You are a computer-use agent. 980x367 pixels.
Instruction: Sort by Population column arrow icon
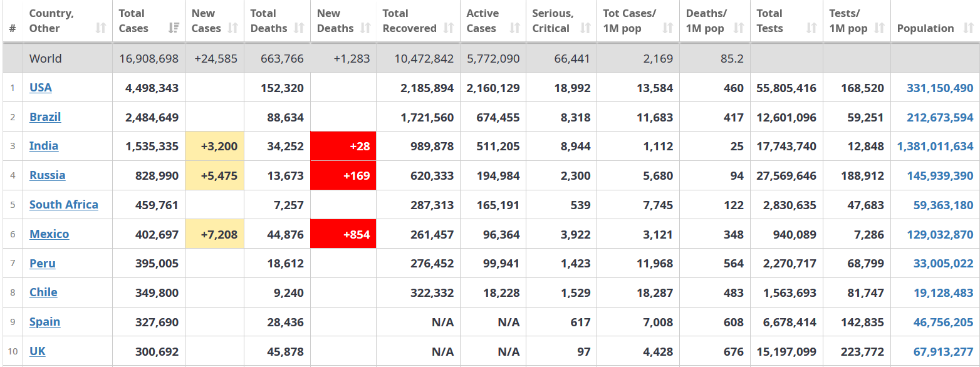(968, 28)
